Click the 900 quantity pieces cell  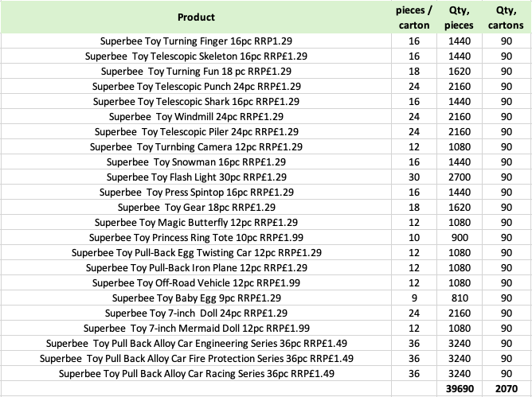click(460, 238)
